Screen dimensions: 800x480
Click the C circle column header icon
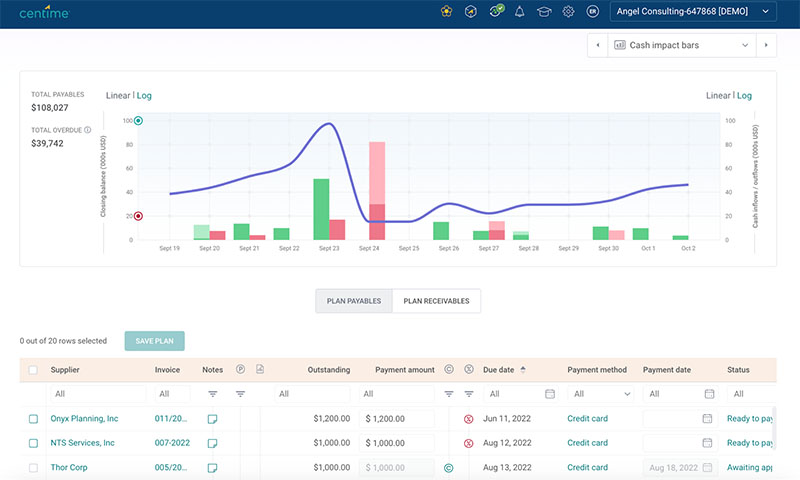point(449,369)
